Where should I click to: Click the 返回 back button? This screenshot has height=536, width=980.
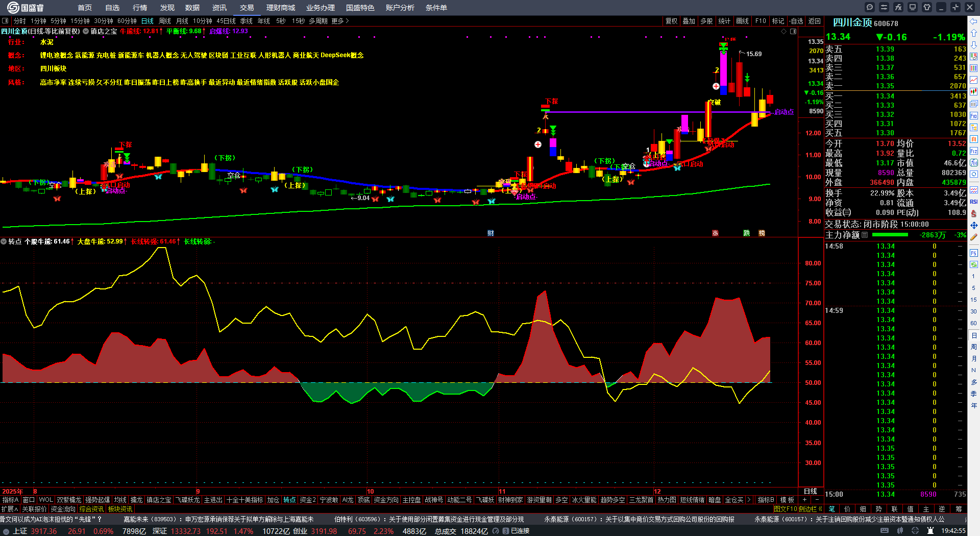click(815, 21)
